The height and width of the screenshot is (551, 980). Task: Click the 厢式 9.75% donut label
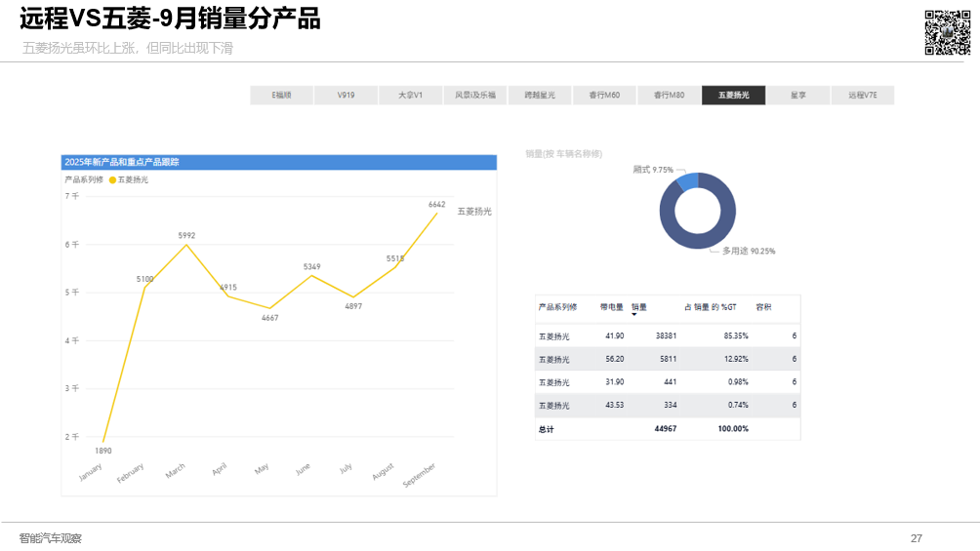653,170
